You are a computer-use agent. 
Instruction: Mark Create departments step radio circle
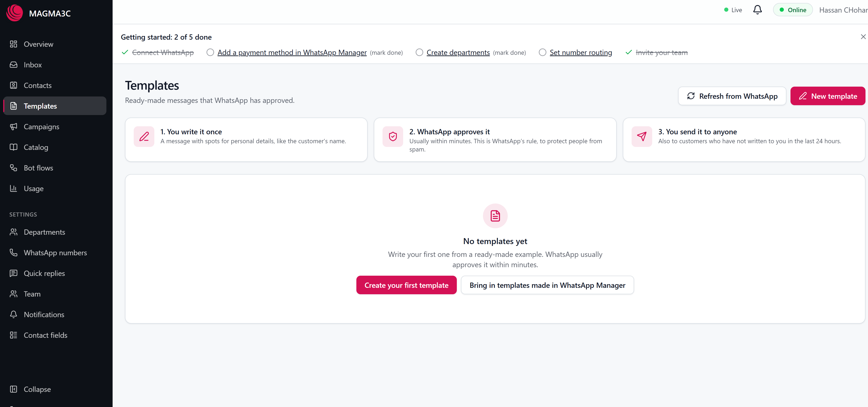[x=419, y=52]
